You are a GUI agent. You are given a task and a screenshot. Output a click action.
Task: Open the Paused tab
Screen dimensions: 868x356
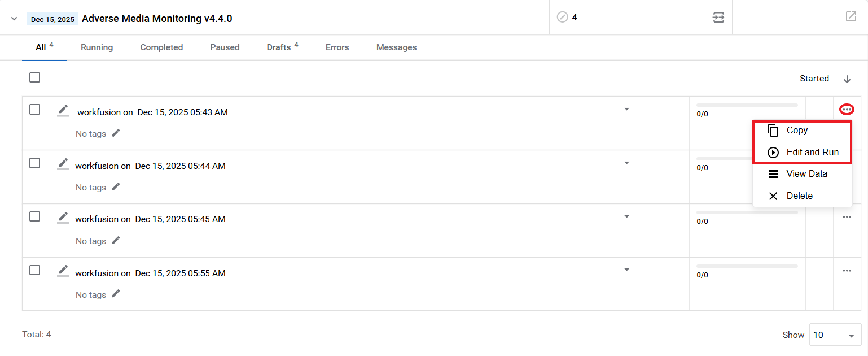[225, 47]
